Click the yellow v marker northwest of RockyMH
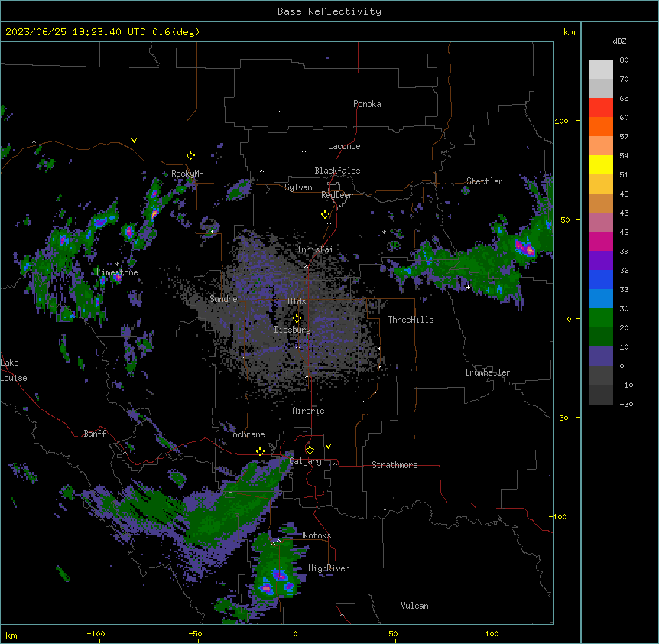This screenshot has height=644, width=659. pyautogui.click(x=134, y=141)
